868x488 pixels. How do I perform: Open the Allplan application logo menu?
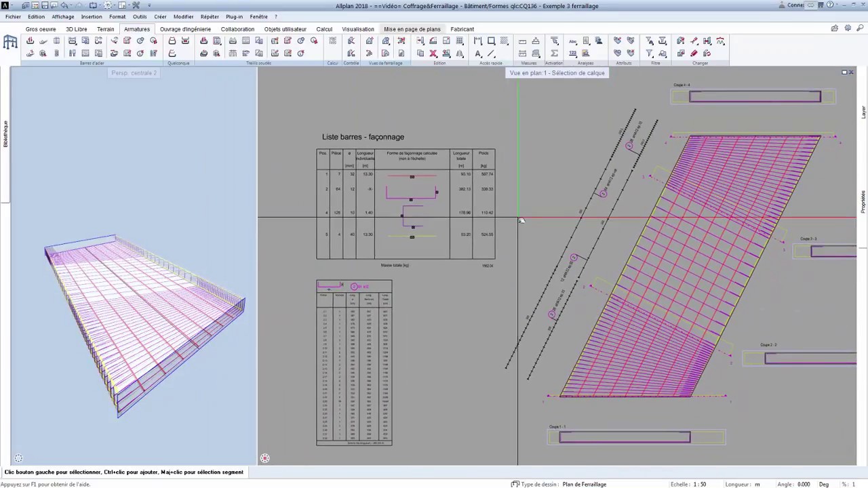[5, 5]
